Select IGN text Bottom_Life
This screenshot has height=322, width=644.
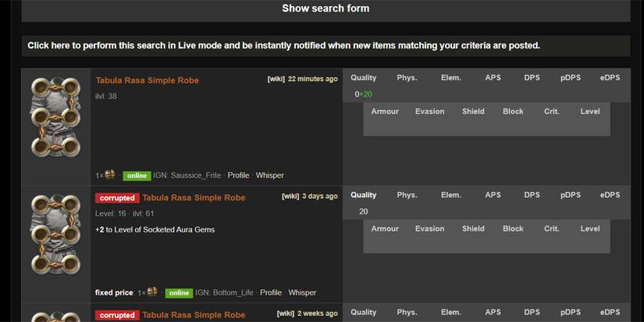233,292
